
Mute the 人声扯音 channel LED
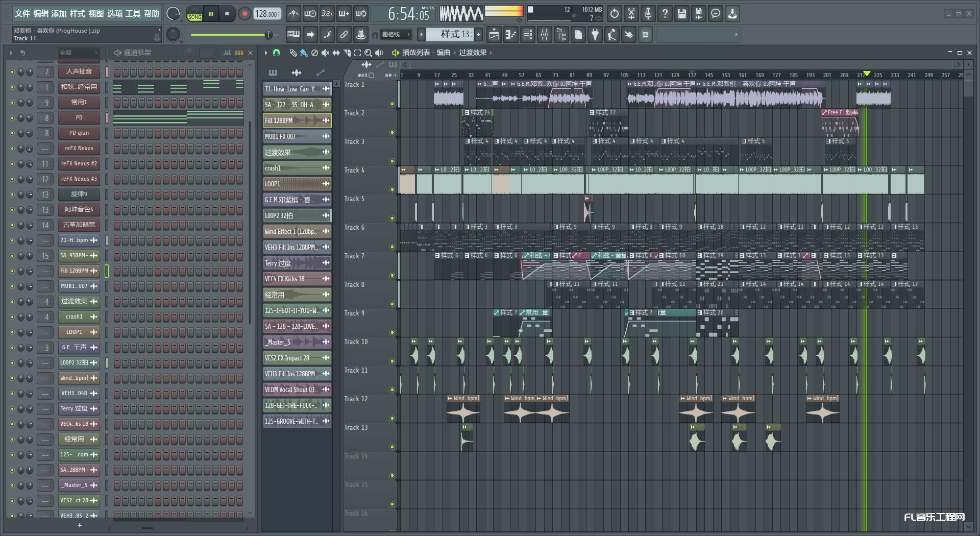[12, 72]
